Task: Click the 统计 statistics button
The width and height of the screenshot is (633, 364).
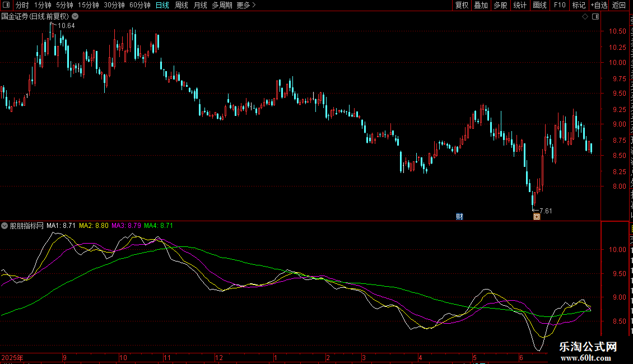Action: click(x=520, y=5)
